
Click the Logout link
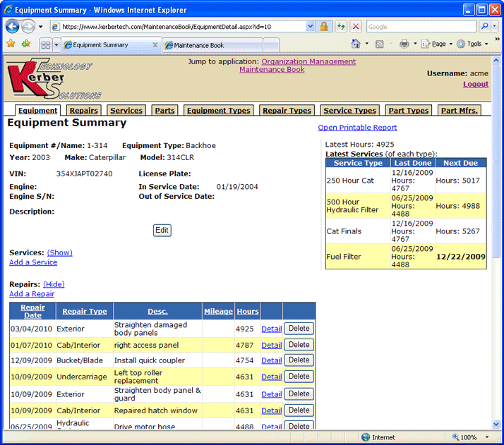click(475, 84)
